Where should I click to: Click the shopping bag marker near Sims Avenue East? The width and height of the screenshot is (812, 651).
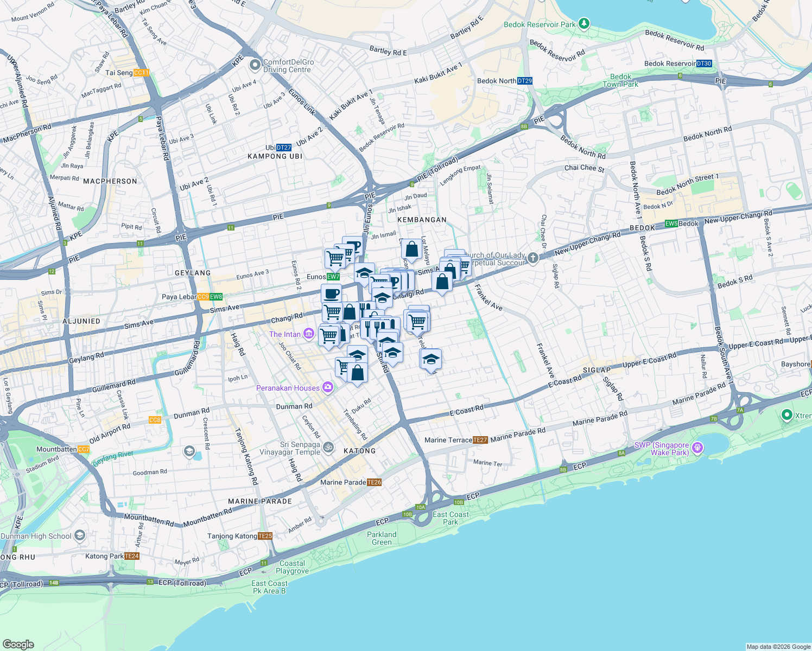click(x=442, y=282)
